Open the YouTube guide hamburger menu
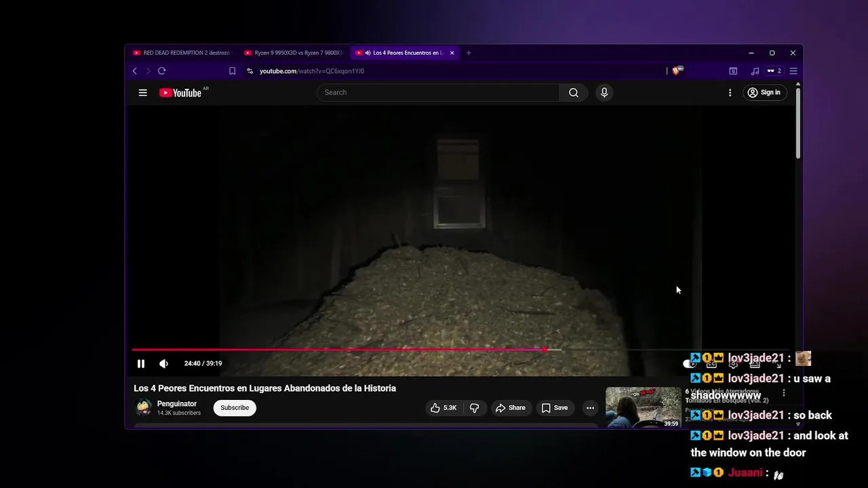Image resolution: width=868 pixels, height=488 pixels. (142, 93)
